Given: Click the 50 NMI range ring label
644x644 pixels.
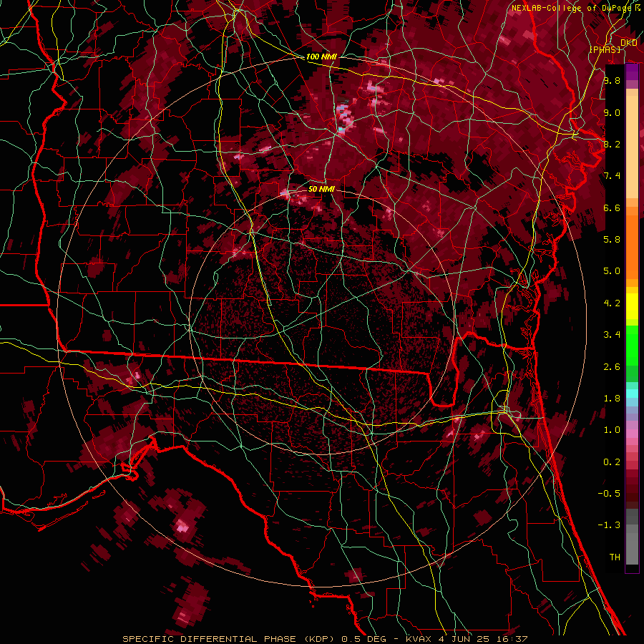Looking at the screenshot, I should tap(321, 189).
